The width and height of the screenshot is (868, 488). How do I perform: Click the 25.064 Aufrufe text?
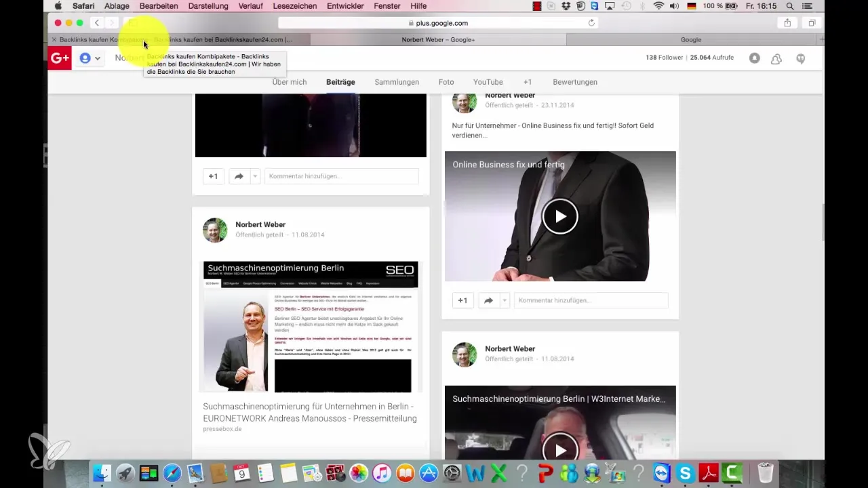pyautogui.click(x=711, y=58)
